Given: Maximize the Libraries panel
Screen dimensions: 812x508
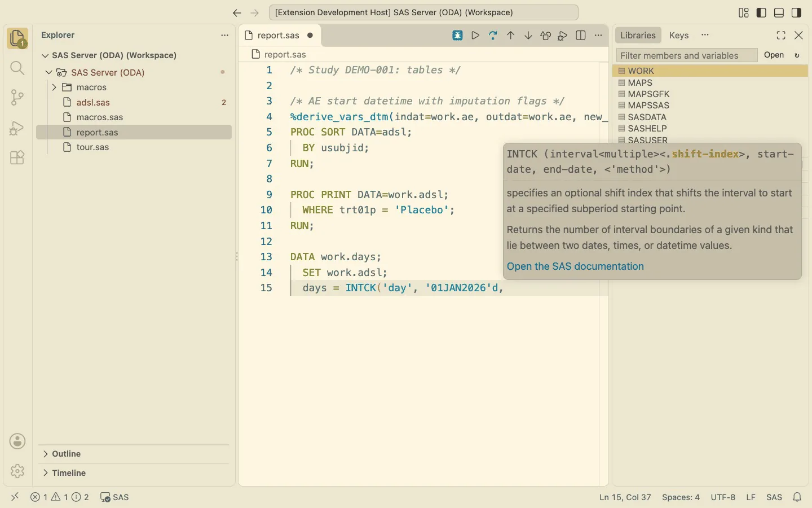Looking at the screenshot, I should (x=781, y=36).
